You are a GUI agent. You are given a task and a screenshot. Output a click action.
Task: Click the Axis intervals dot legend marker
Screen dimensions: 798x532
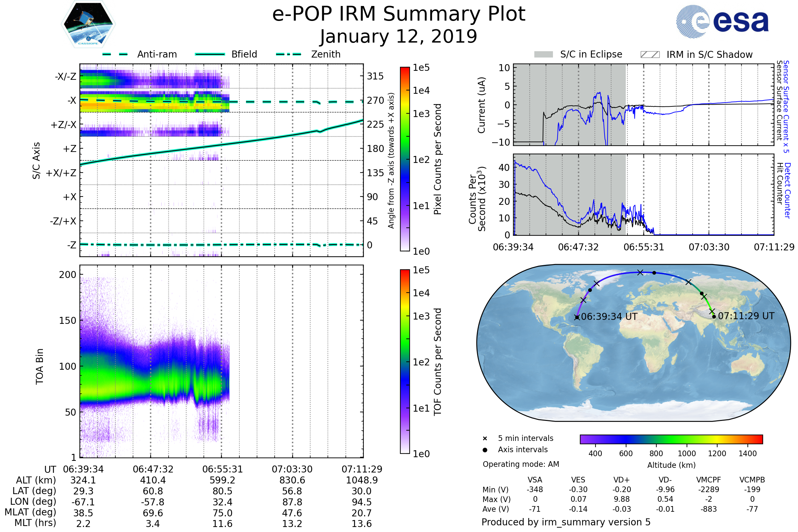click(x=485, y=450)
